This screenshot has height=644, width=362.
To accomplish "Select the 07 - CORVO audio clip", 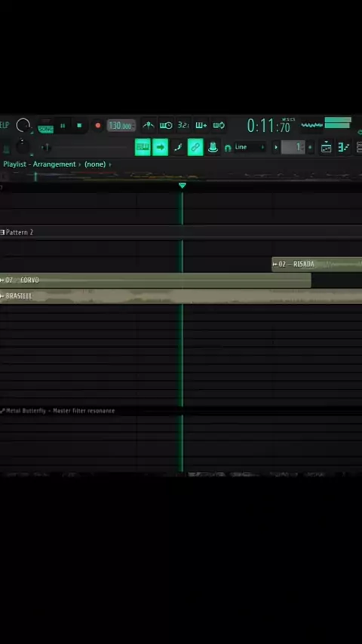I will [x=155, y=280].
